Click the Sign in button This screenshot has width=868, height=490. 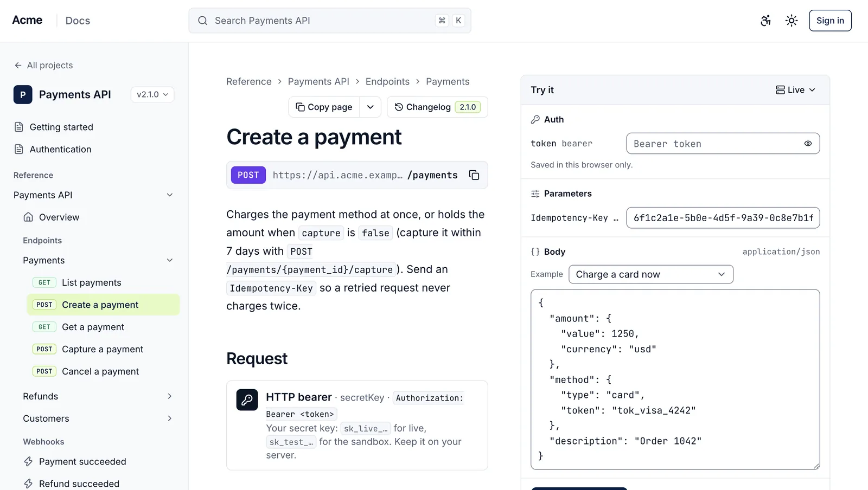click(x=830, y=21)
